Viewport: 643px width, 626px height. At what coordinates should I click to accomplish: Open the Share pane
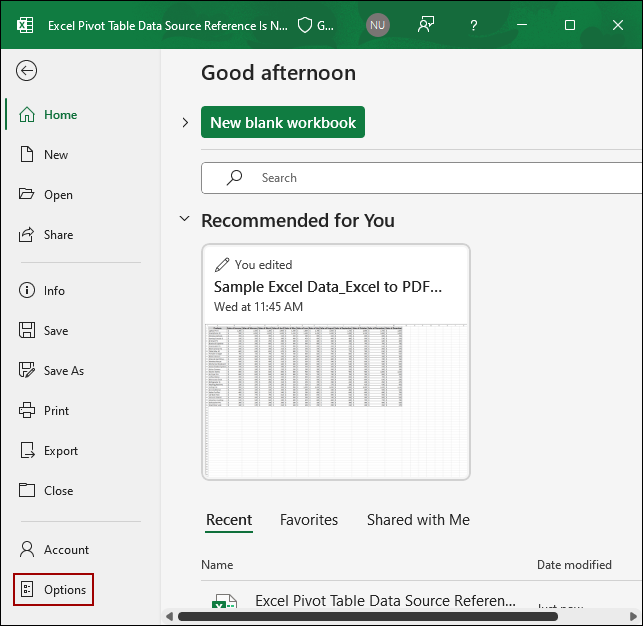coord(58,235)
